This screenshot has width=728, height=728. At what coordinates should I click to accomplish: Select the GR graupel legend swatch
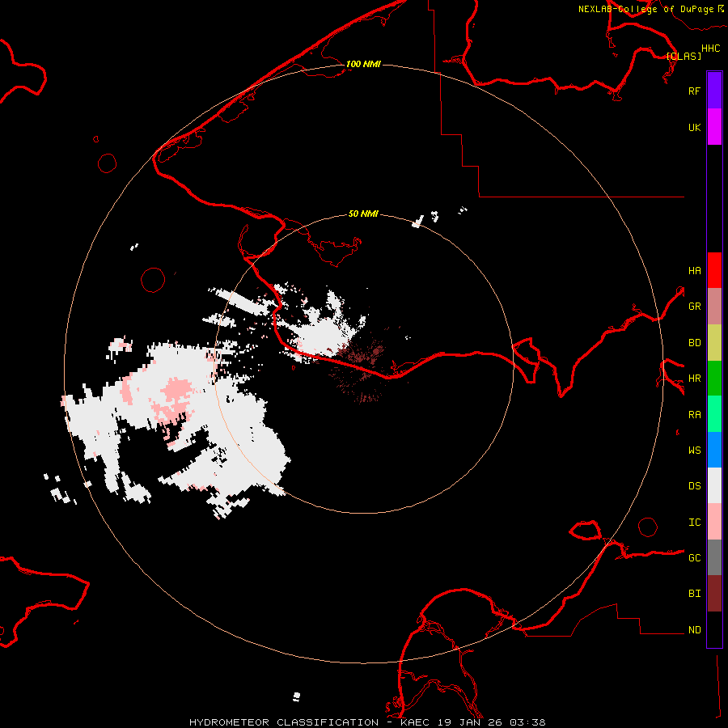(714, 306)
